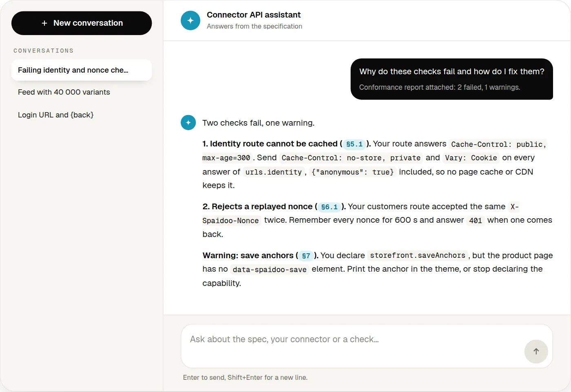571x392 pixels.
Task: Click the 'storefront.saveAnchors' code snippet
Action: tap(418, 255)
